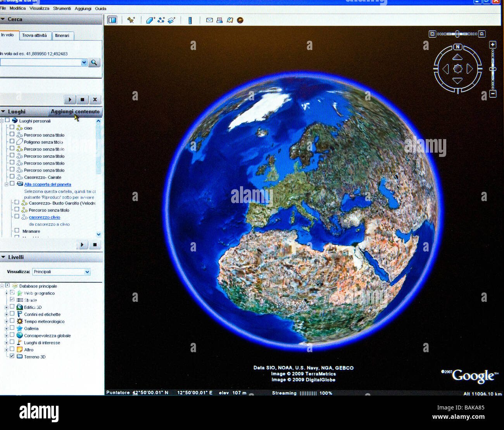Click the search magnifier button
The width and height of the screenshot is (504, 430).
pyautogui.click(x=94, y=62)
